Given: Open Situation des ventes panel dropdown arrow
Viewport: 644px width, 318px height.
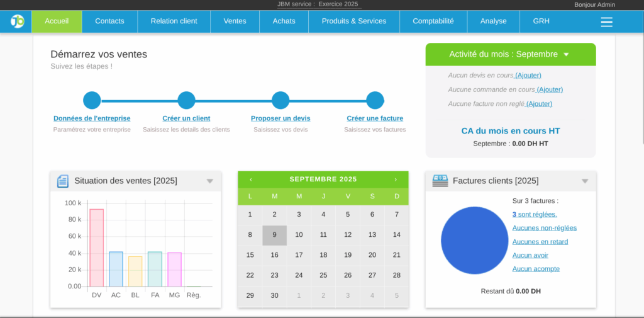Looking at the screenshot, I should click(x=210, y=181).
